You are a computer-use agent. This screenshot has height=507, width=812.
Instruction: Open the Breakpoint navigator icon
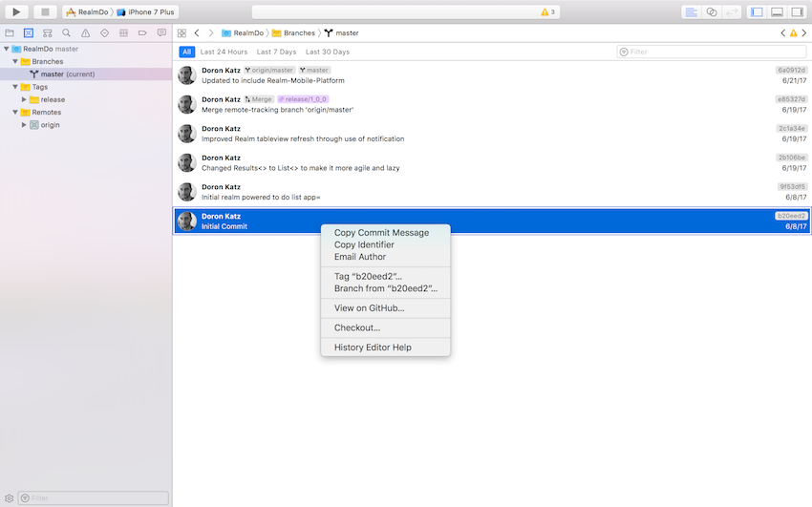click(x=142, y=33)
